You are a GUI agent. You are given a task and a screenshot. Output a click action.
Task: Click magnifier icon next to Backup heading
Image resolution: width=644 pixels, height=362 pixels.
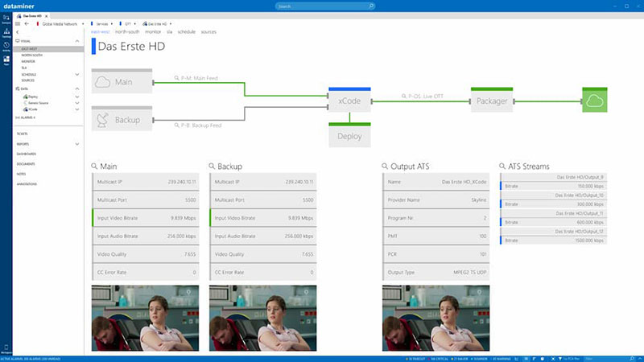(212, 167)
